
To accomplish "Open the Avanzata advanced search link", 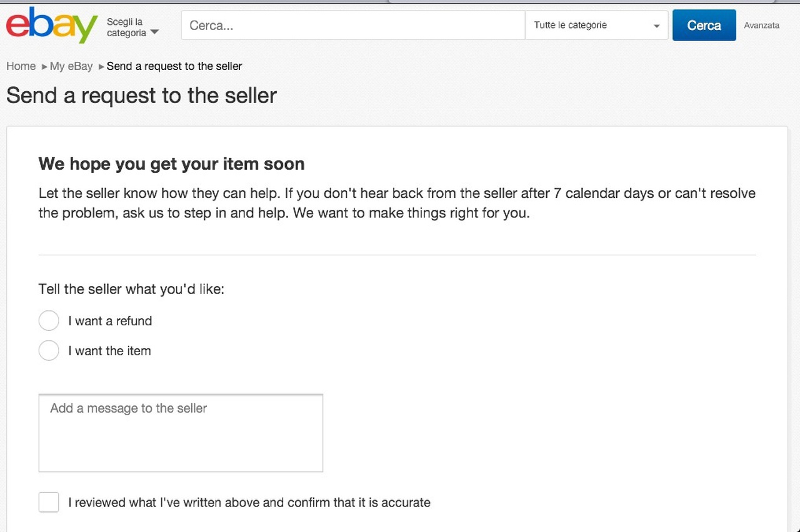I will [761, 26].
